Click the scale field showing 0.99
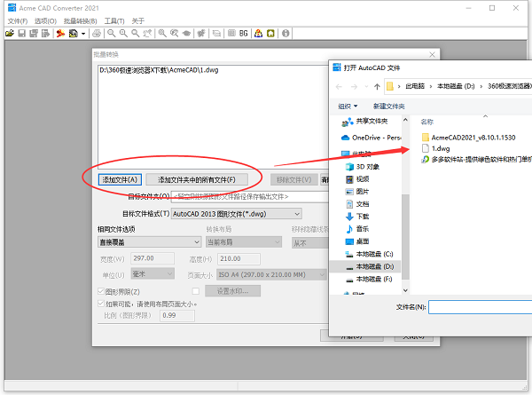532x395 pixels. pos(177,315)
